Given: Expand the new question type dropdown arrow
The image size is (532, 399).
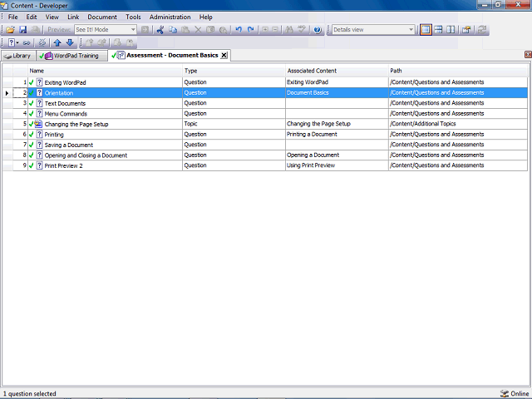Looking at the screenshot, I should coord(17,42).
